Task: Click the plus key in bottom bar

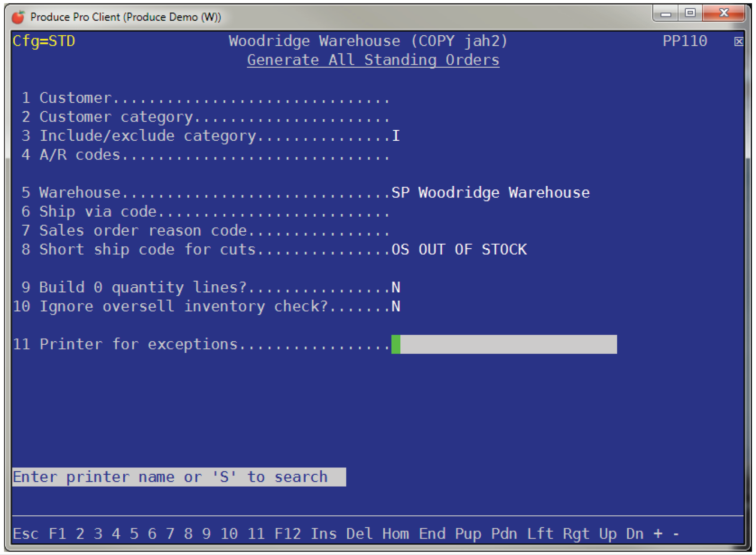Action: click(x=658, y=534)
